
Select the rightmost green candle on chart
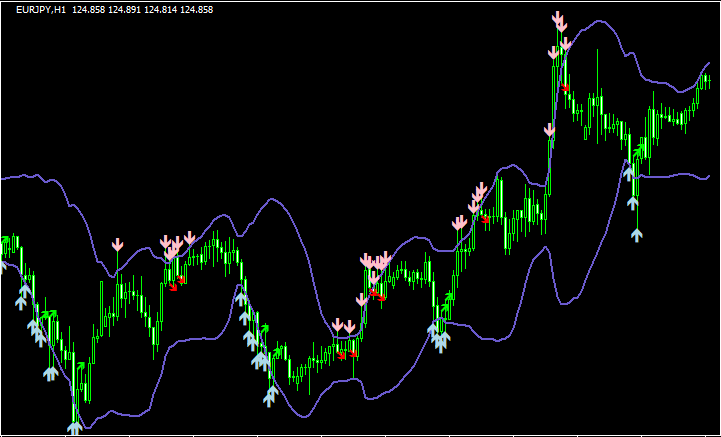click(707, 82)
